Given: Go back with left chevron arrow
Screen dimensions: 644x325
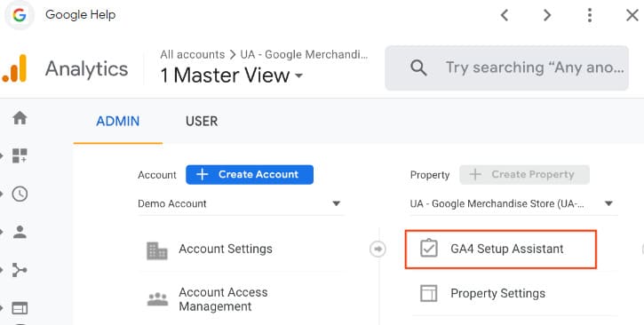Looking at the screenshot, I should point(505,15).
